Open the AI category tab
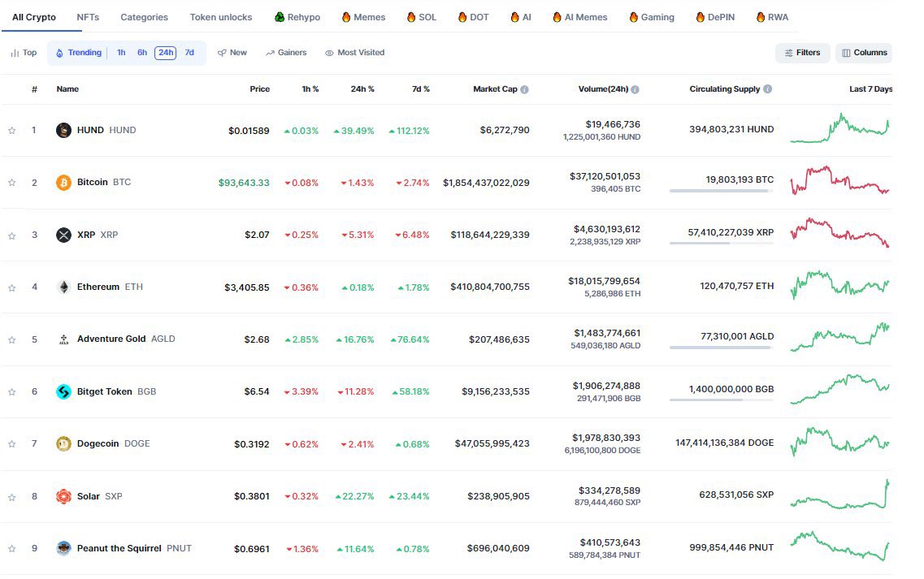Viewport: 924px width, 579px height. (x=521, y=17)
